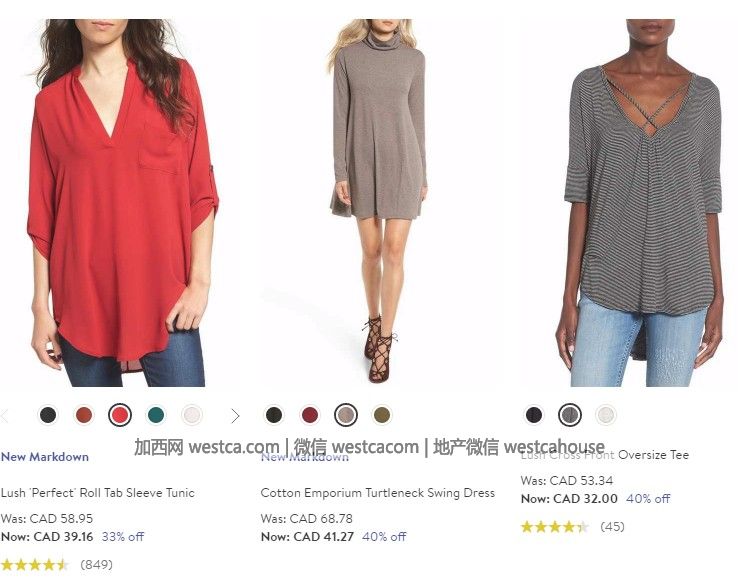Image resolution: width=738 pixels, height=580 pixels.
Task: Choose the dark red swing dress swatch
Action: tap(310, 415)
